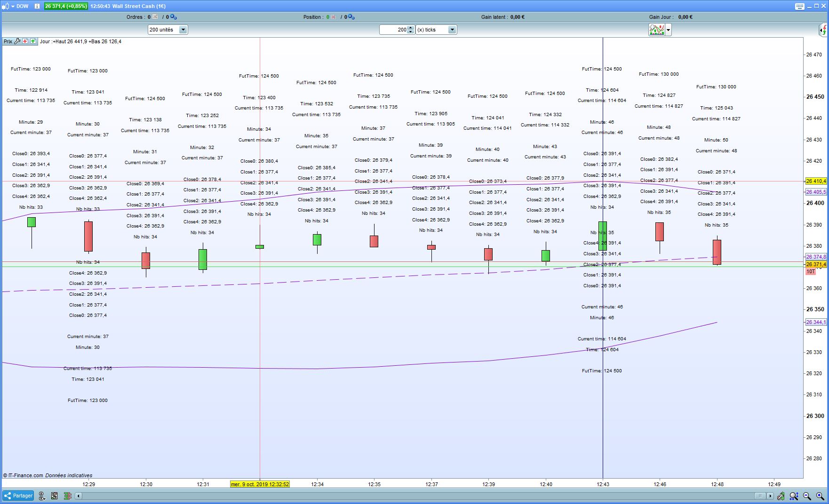Click the Prix panel label
Image resolution: width=829 pixels, height=504 pixels.
tap(8, 41)
